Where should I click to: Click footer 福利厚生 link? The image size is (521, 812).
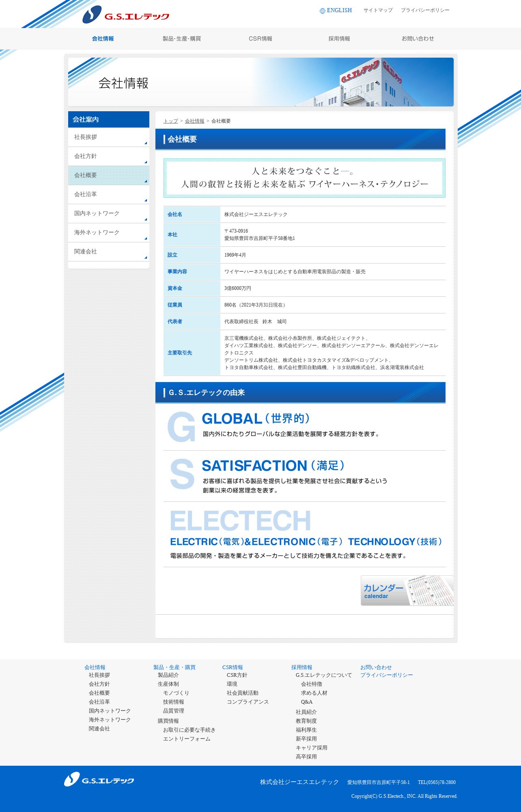(306, 730)
